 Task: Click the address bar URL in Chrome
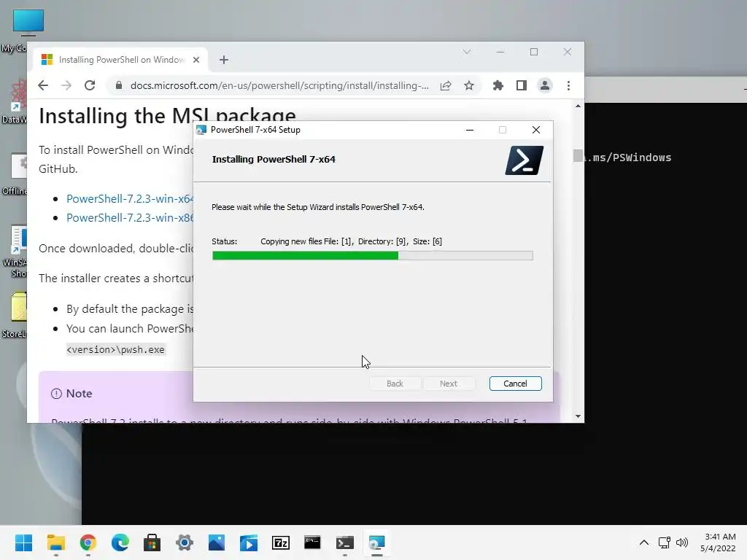click(x=279, y=86)
